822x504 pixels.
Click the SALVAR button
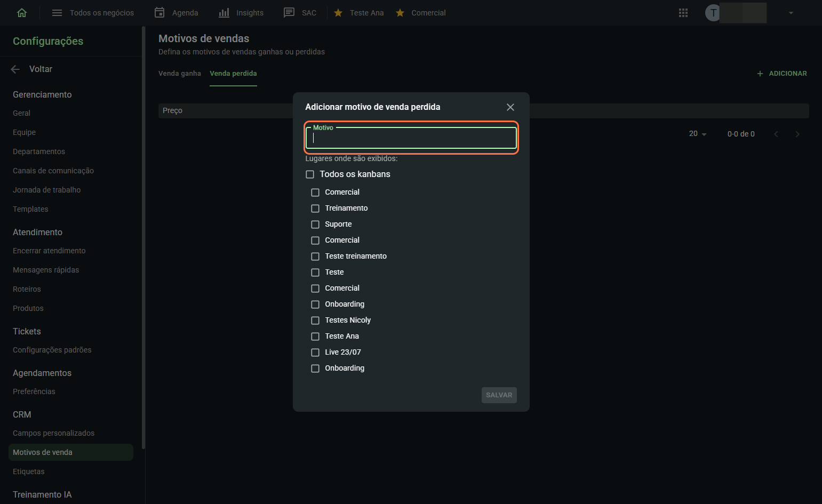pyautogui.click(x=499, y=395)
